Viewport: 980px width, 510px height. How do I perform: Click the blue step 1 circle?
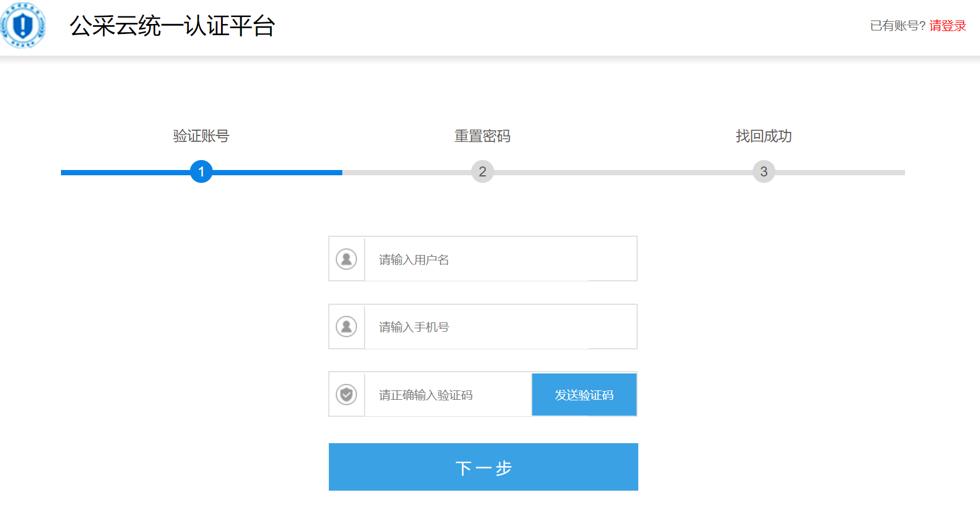[x=201, y=172]
